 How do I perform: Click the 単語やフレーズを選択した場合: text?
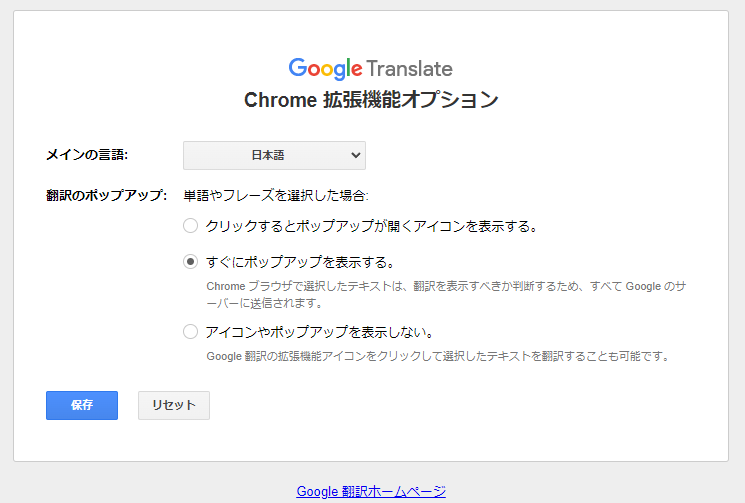click(x=276, y=196)
